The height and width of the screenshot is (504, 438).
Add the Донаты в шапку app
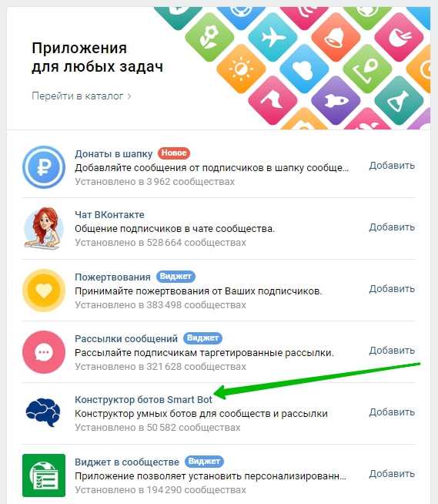coord(392,166)
